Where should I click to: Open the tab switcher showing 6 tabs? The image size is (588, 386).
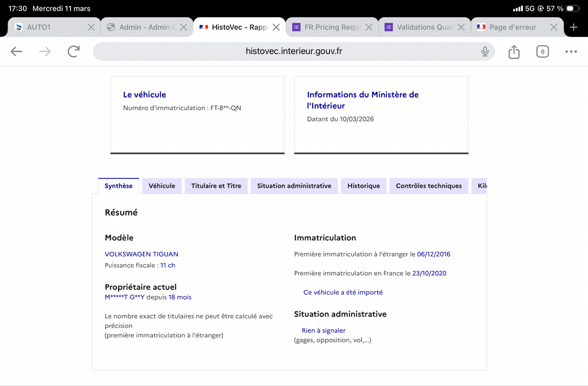[x=542, y=51]
